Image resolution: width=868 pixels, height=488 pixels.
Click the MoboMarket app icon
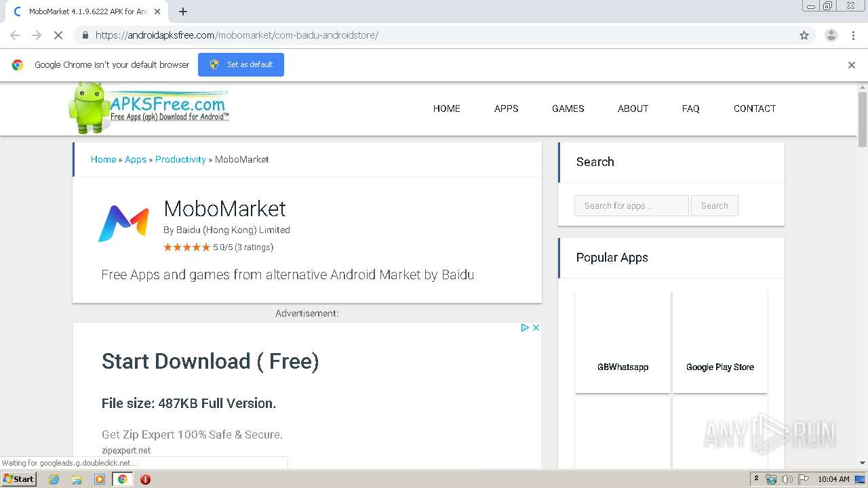123,224
